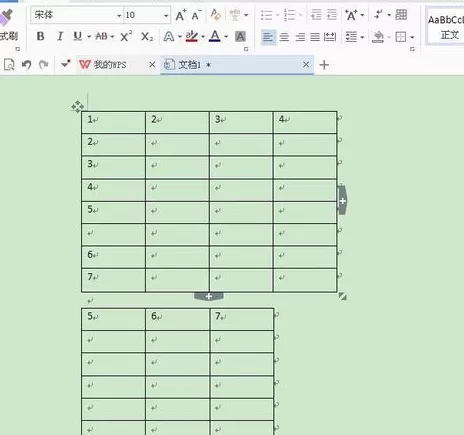Click the numbered list icon
The width and height of the screenshot is (464, 435).
(x=290, y=15)
